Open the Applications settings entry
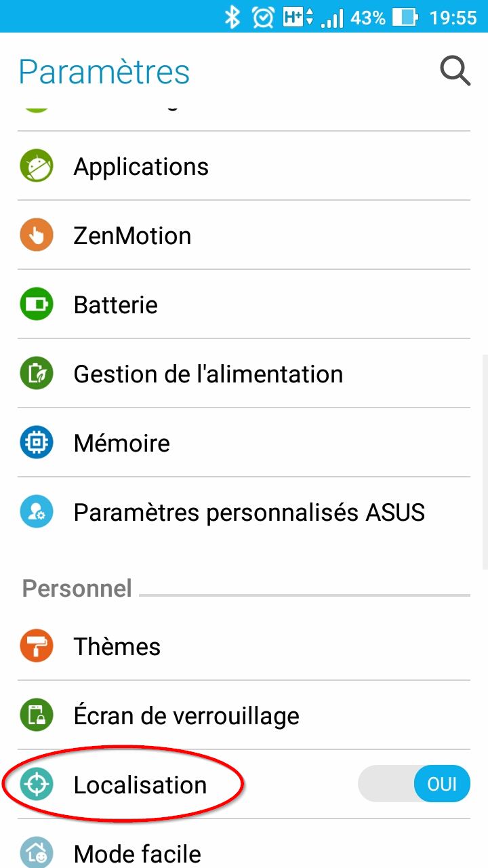This screenshot has height=868, width=488. coord(141,167)
